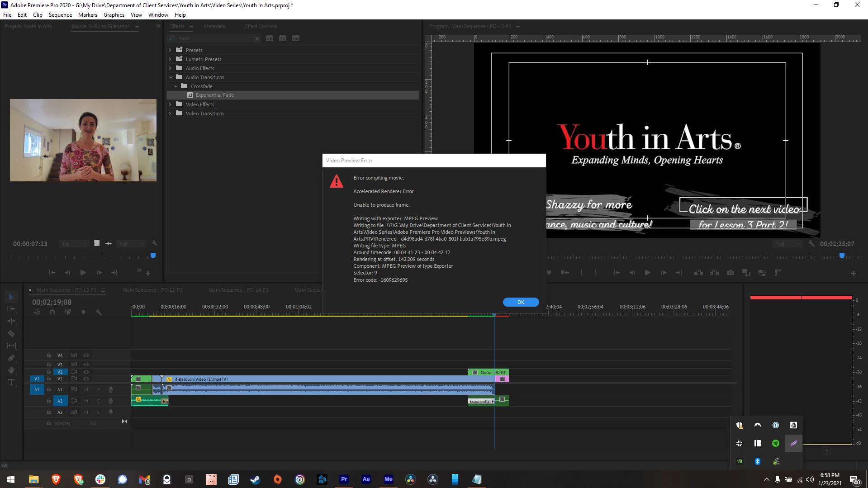This screenshot has height=488, width=868.
Task: Click OK in Video Preview Error dialog
Action: pyautogui.click(x=521, y=302)
